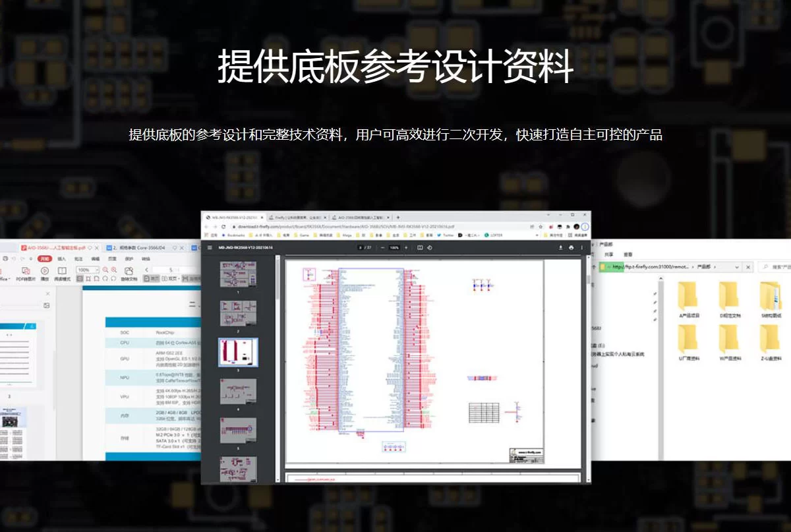Click the PDF转图片 tool in WPS
This screenshot has width=791, height=532.
(26, 274)
